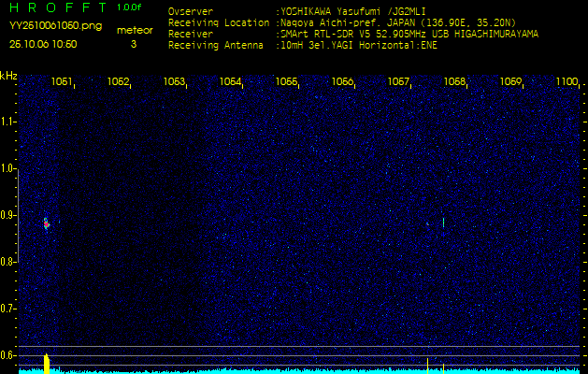Viewport: 588px width, 374px height.
Task: Click the 1052 time axis label
Action: (118, 81)
